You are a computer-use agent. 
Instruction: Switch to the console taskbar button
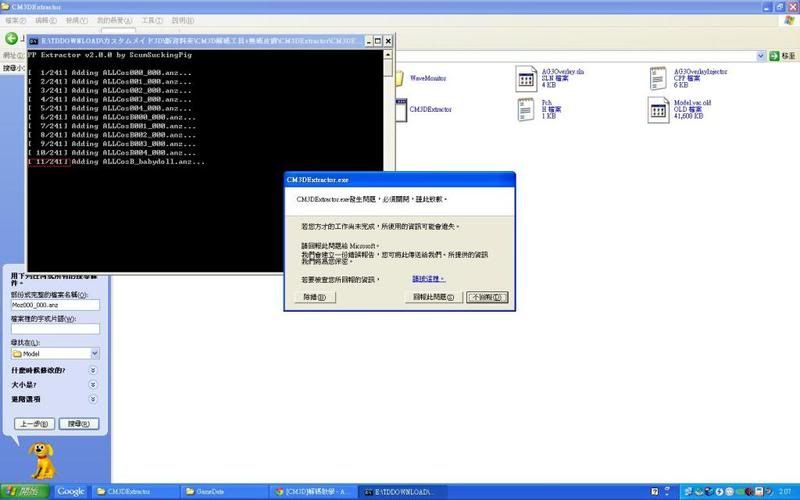click(403, 491)
